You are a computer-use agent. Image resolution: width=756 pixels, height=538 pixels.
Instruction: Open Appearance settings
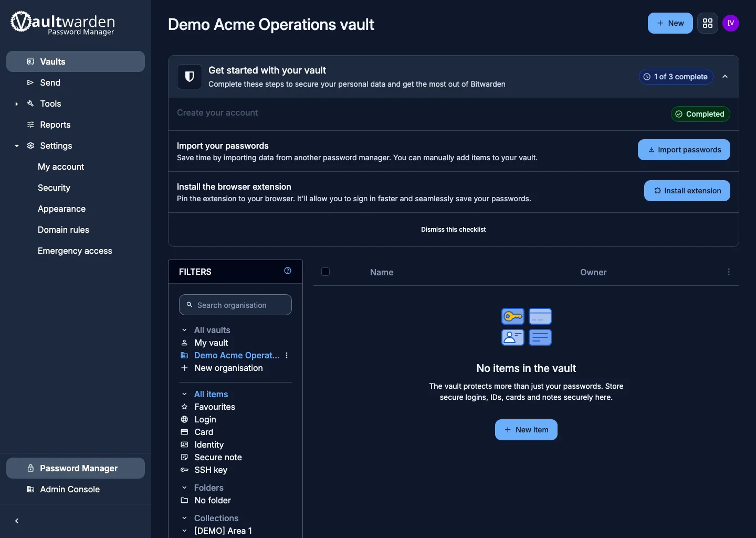tap(61, 209)
